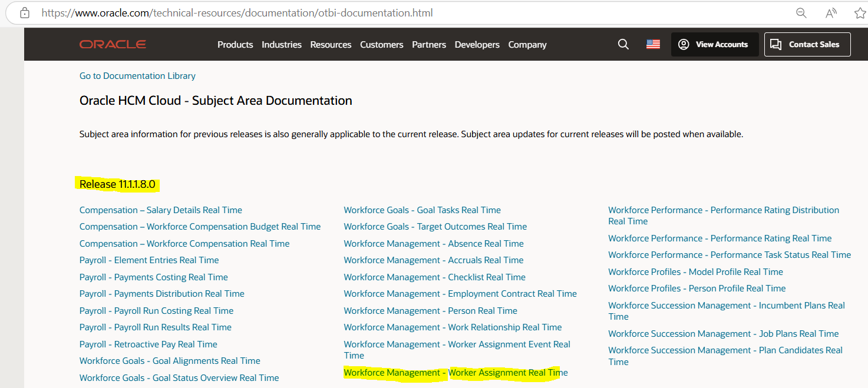Open Workforce Management - Checklist Real Time

435,277
